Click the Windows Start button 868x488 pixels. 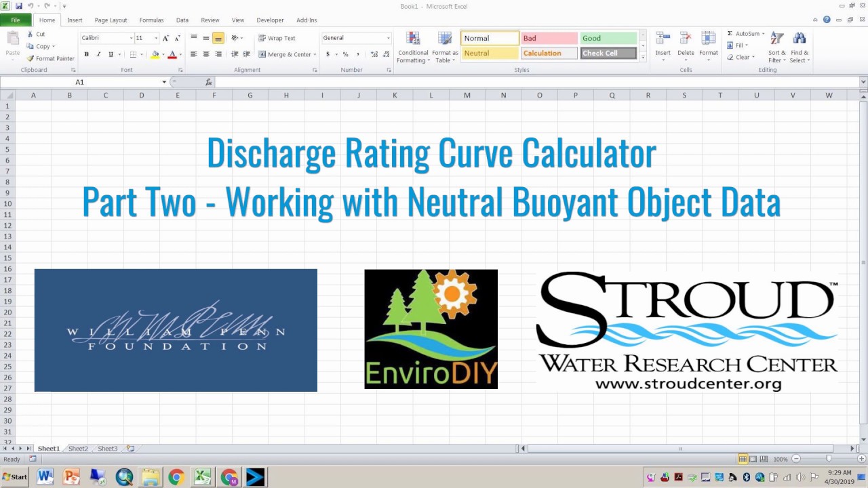click(15, 477)
